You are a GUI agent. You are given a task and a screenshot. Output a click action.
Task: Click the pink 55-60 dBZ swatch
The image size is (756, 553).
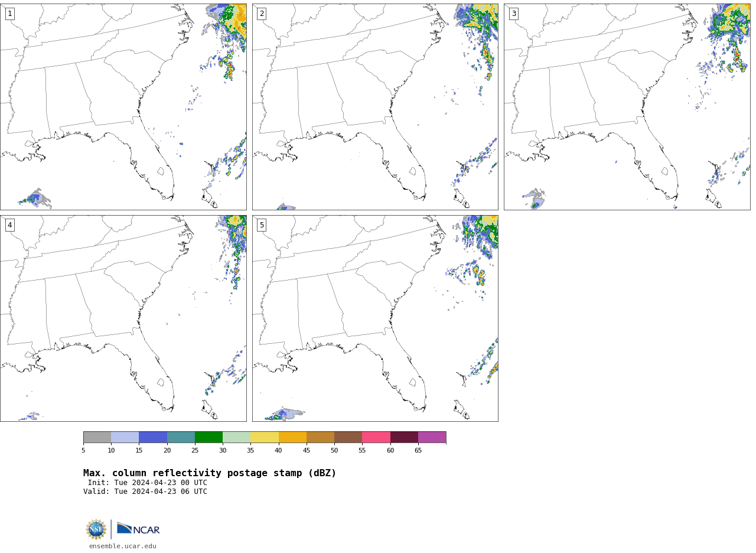[x=376, y=437]
